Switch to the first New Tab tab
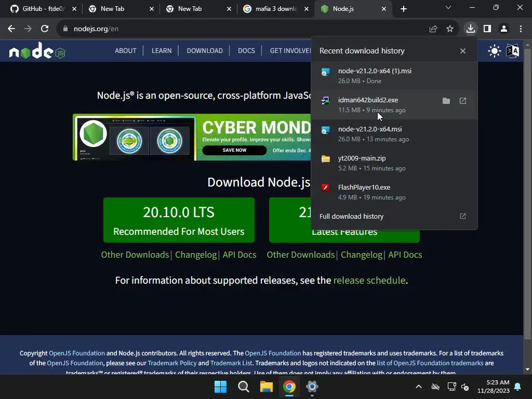 click(121, 9)
